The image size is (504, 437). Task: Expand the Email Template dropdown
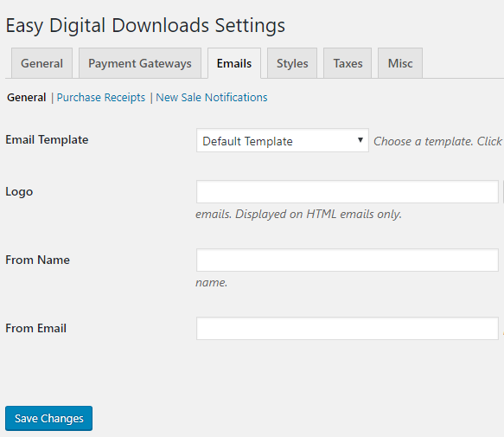(x=283, y=141)
